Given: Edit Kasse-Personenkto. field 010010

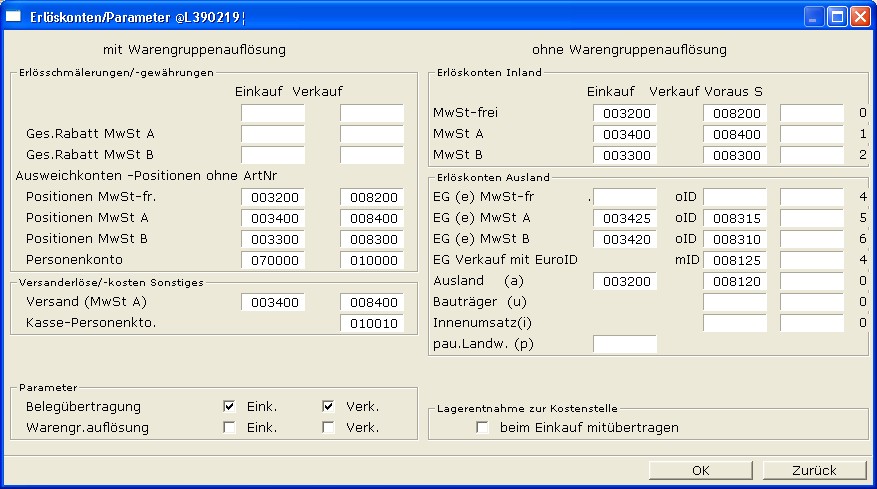Looking at the screenshot, I should pyautogui.click(x=371, y=323).
